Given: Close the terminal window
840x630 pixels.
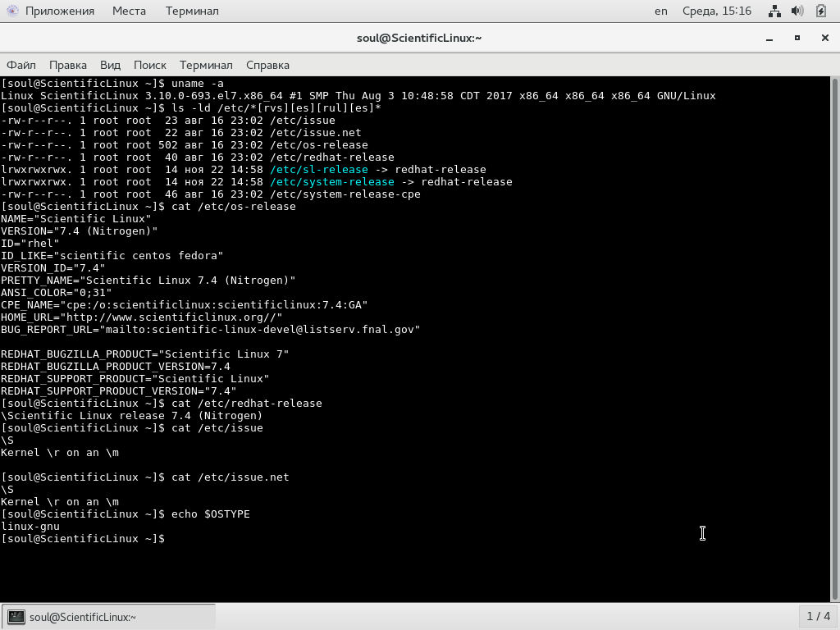Looking at the screenshot, I should [825, 38].
